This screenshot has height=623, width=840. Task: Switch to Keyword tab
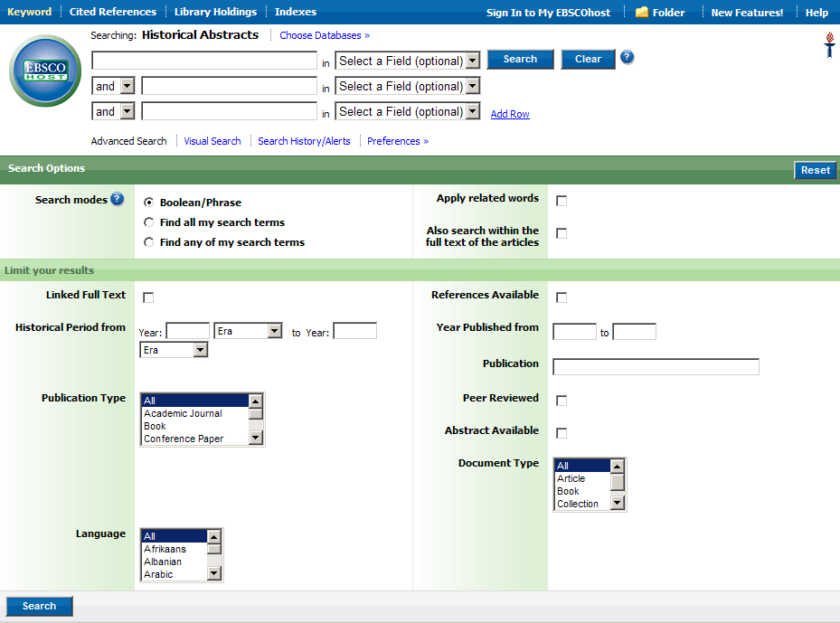[x=30, y=12]
